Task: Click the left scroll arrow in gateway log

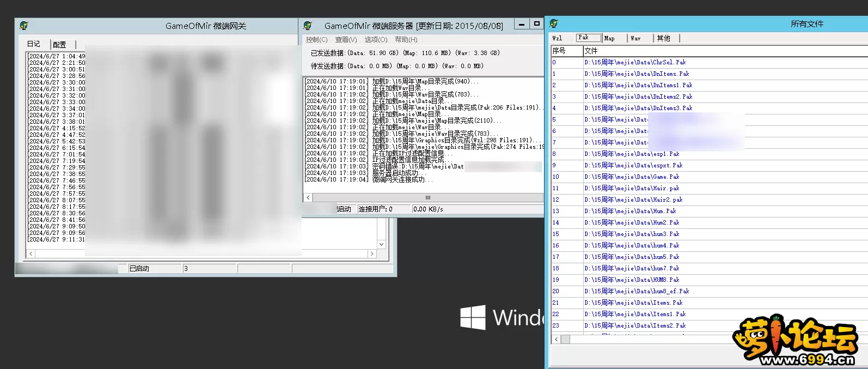Action: point(31,254)
